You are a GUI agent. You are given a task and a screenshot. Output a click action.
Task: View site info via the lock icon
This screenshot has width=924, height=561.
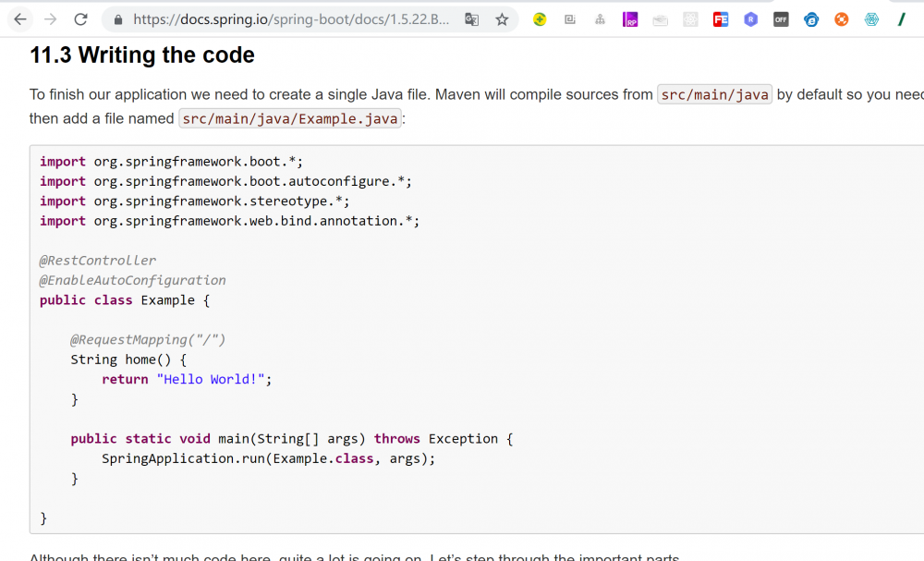117,19
